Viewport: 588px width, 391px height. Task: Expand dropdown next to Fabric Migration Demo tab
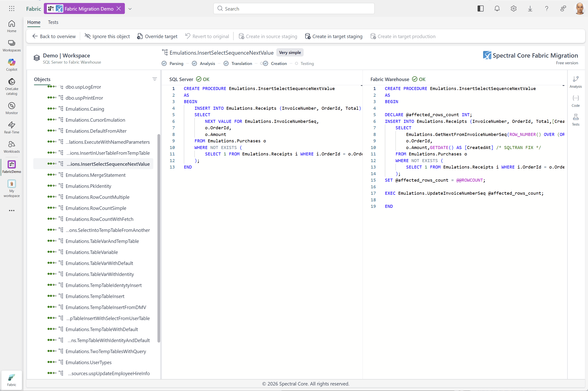pyautogui.click(x=130, y=9)
